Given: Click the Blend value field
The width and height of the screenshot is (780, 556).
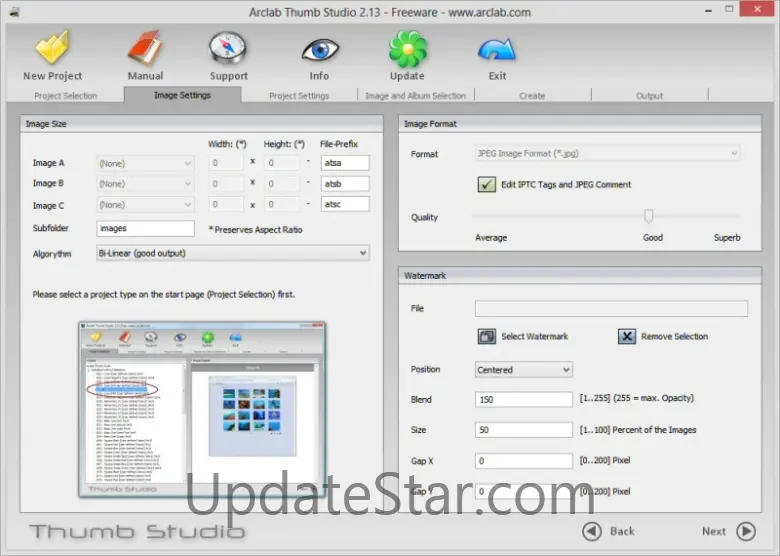Looking at the screenshot, I should 524,399.
